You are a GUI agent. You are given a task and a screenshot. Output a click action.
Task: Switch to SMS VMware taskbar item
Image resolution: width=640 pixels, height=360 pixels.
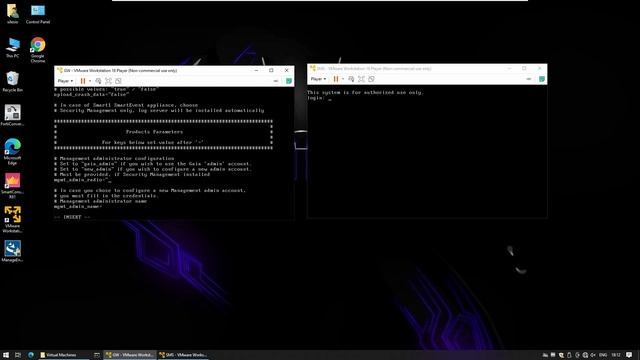point(183,355)
